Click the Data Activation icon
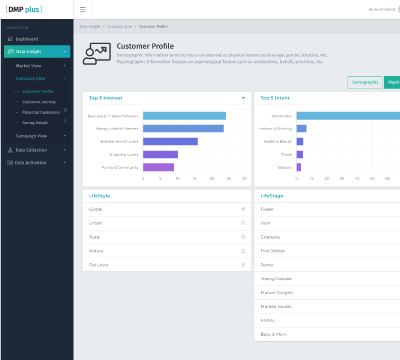 click(10, 163)
